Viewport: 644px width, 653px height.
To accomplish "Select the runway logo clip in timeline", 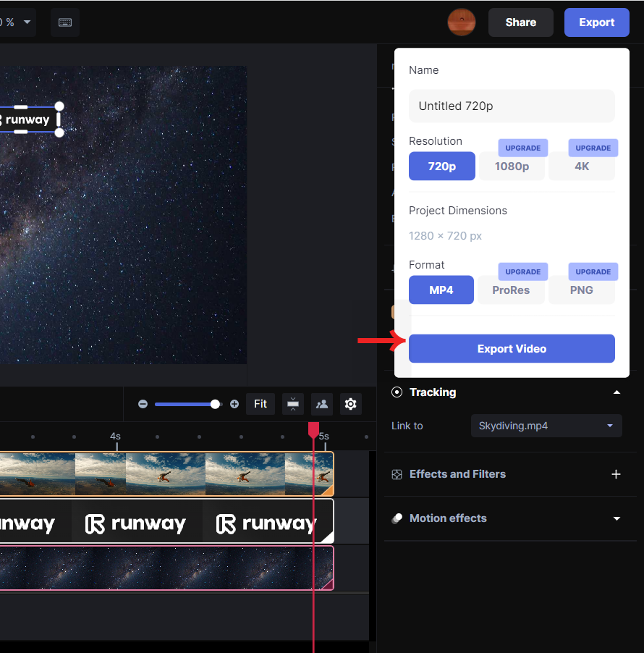I will pos(166,521).
